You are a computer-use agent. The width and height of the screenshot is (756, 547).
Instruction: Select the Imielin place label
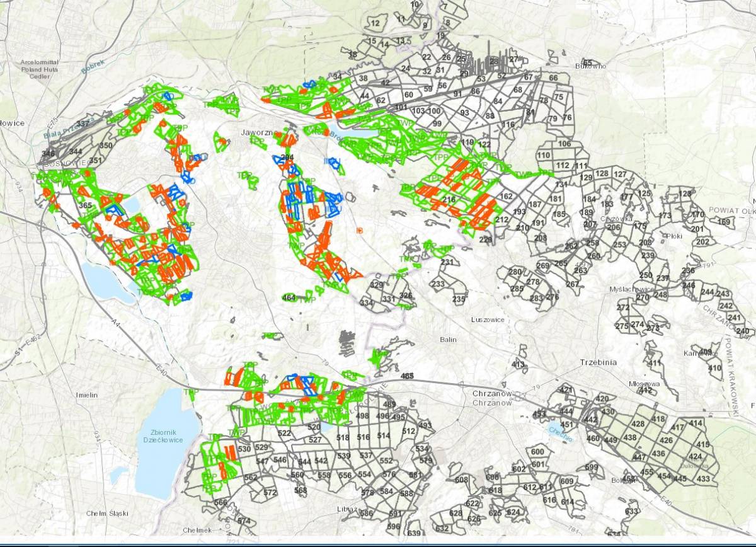click(86, 395)
